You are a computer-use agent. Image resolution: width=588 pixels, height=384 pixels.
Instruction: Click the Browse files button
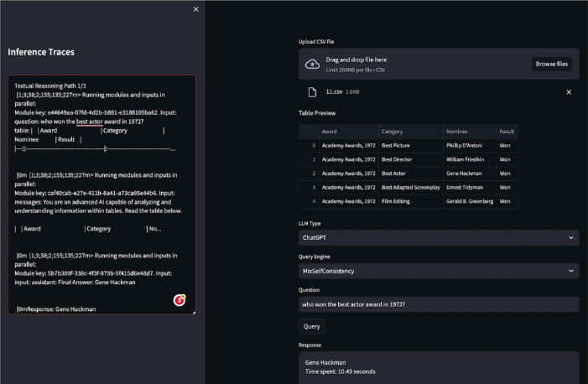[551, 64]
